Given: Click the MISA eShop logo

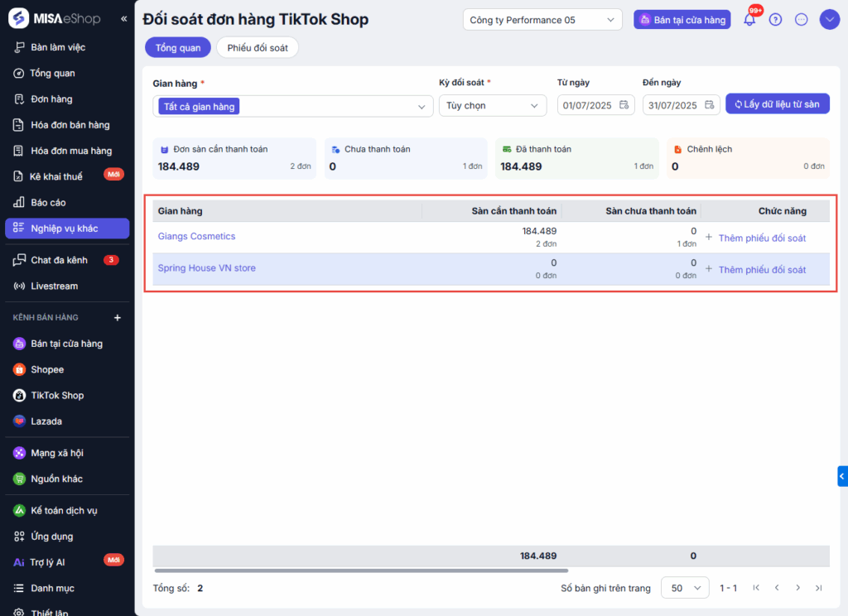Looking at the screenshot, I should 55,18.
